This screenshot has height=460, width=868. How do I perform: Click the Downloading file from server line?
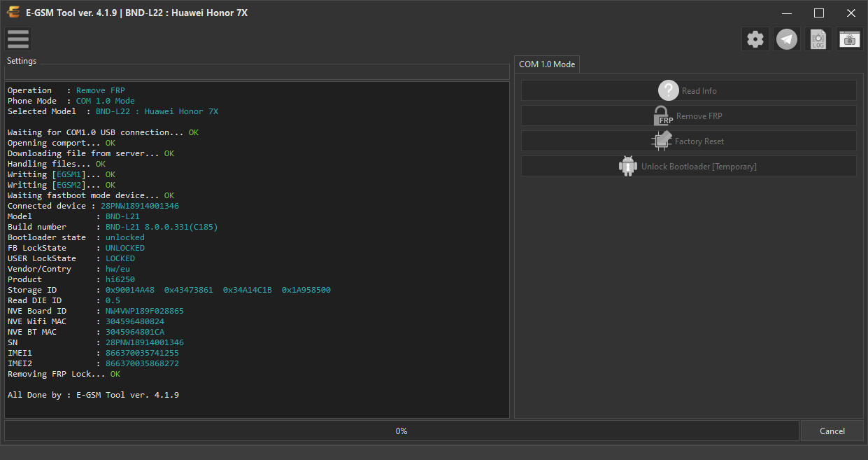click(91, 153)
